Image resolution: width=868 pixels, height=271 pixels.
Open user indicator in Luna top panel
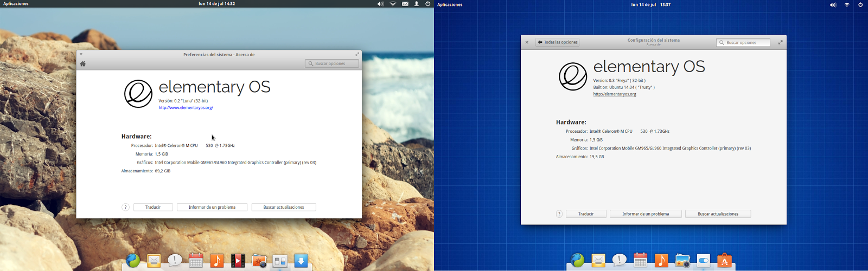(417, 4)
